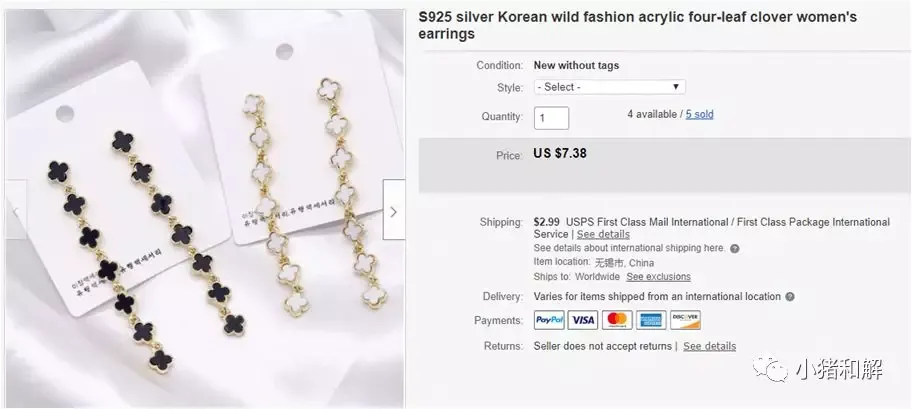Click the dropdown arrow on Style selector

tap(676, 87)
